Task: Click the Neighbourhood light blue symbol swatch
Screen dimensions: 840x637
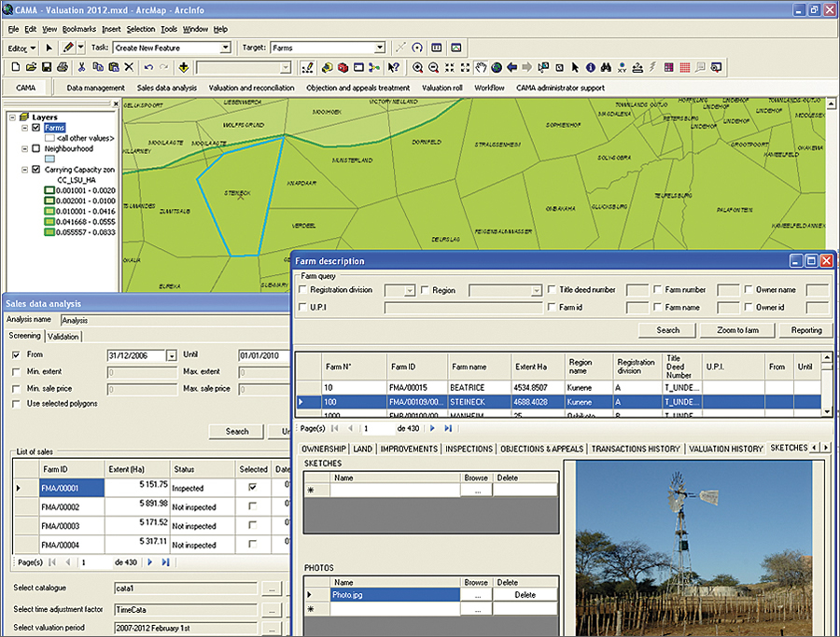Action: 50,159
